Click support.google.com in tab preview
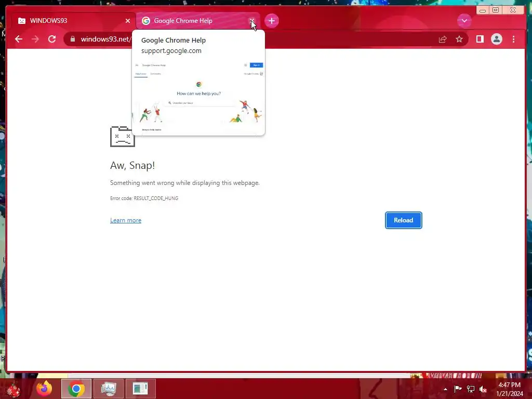This screenshot has width=532, height=399. click(x=171, y=51)
